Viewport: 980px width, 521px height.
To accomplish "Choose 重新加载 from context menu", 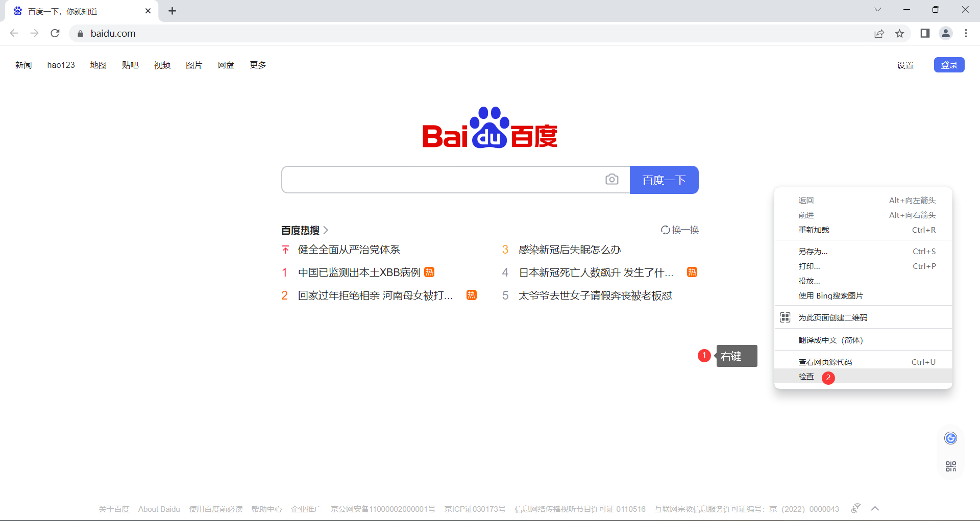I will (863, 230).
